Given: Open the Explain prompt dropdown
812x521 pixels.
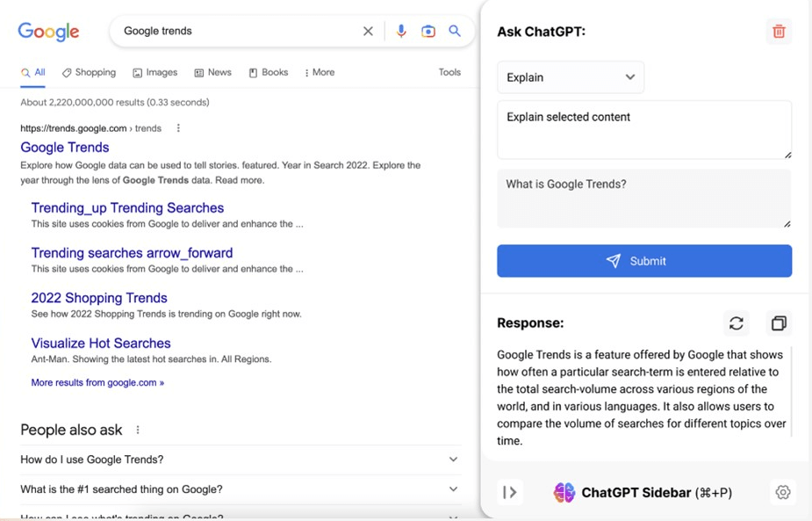Looking at the screenshot, I should (x=571, y=77).
